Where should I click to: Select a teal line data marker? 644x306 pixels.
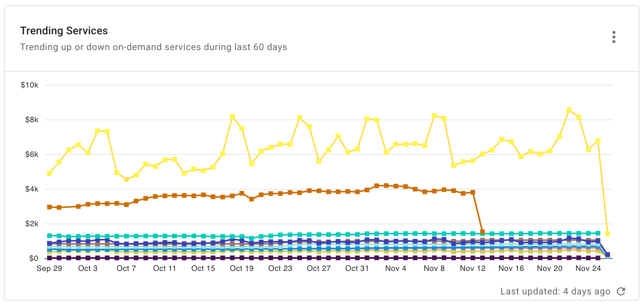[x=280, y=234]
